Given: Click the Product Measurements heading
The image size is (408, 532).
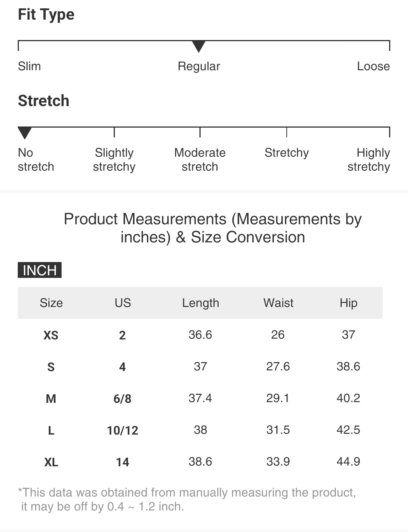Looking at the screenshot, I should tap(213, 228).
